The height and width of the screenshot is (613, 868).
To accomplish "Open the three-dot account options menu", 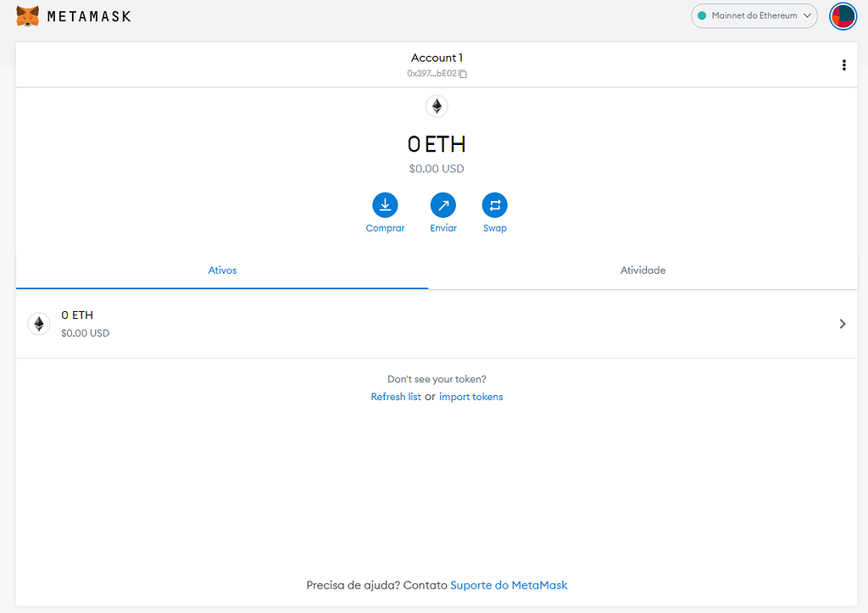I will (x=843, y=65).
